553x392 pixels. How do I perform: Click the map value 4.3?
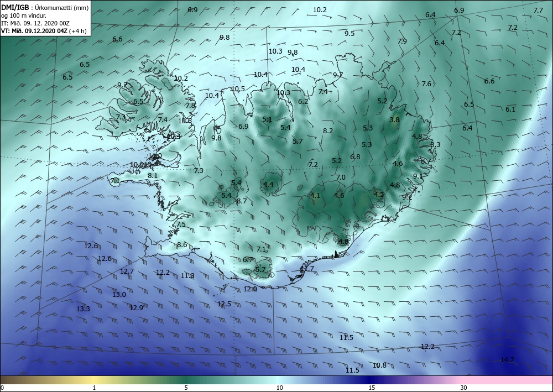click(x=379, y=194)
